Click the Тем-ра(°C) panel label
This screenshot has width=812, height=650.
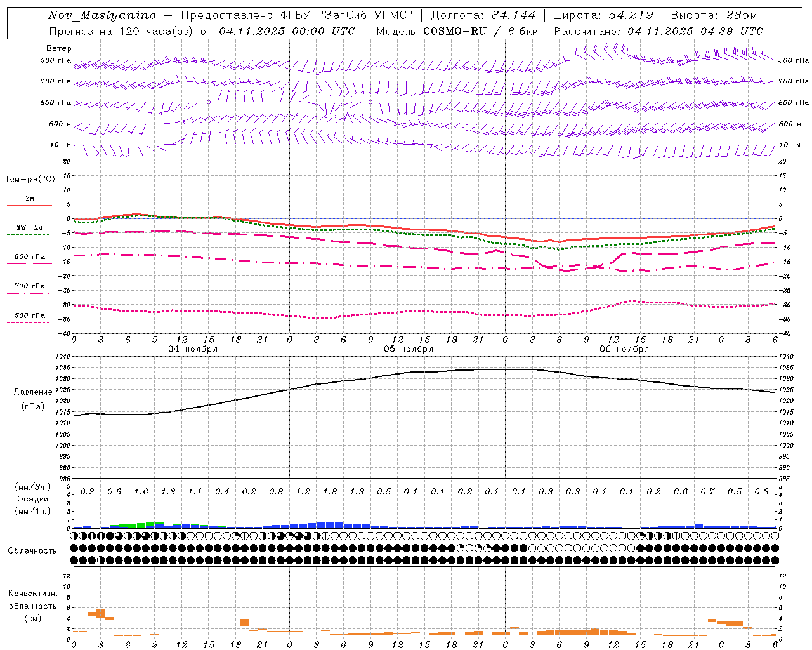coord(30,180)
